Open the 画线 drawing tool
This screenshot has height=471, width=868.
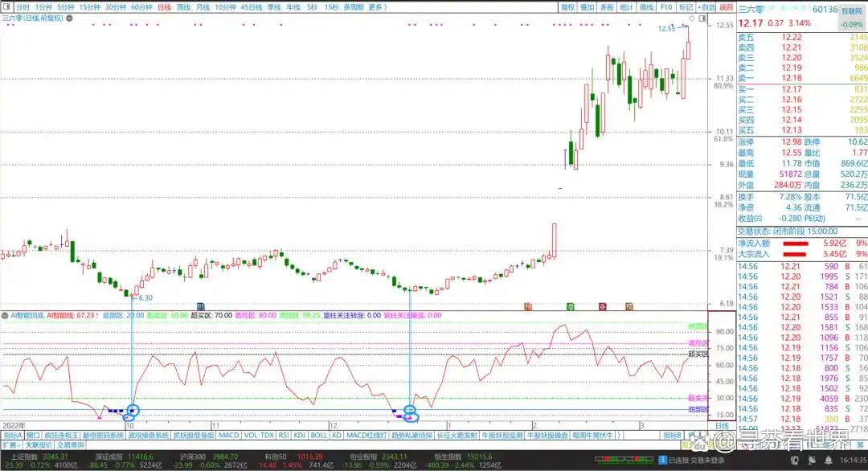click(x=646, y=7)
